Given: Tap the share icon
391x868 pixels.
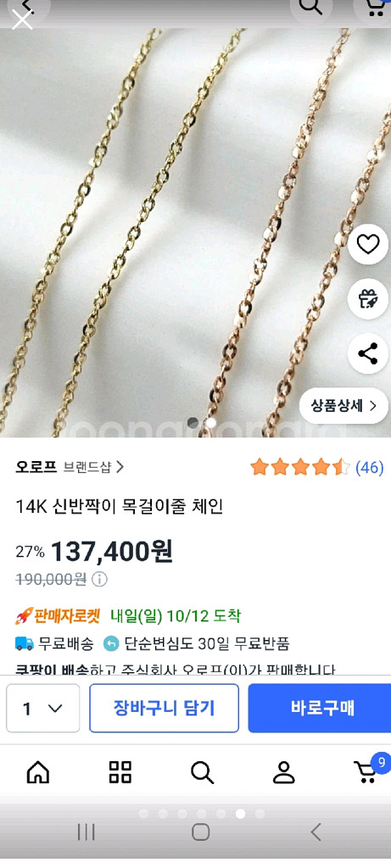Looking at the screenshot, I should (x=368, y=353).
